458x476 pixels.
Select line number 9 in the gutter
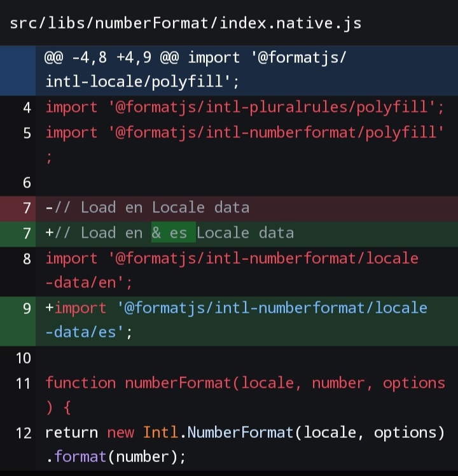27,309
